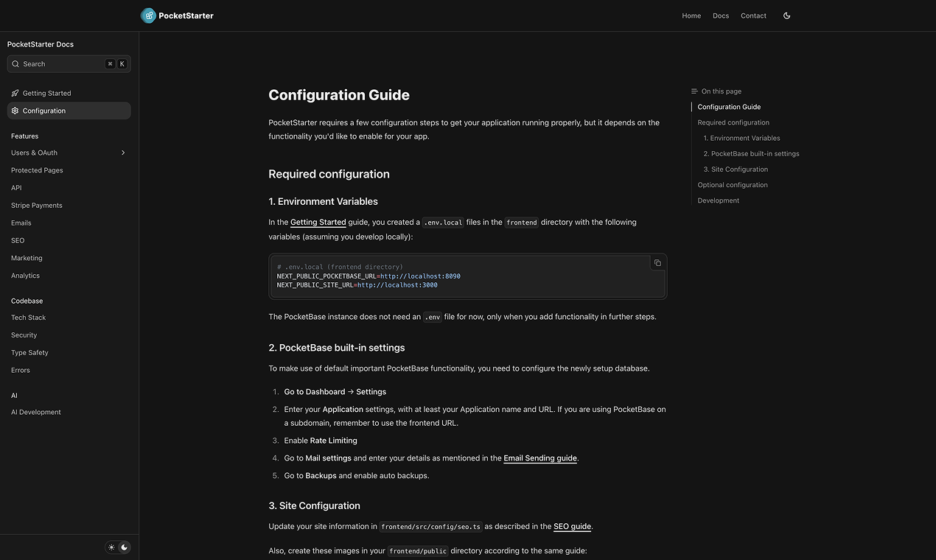Open Getting Started sidebar page
The height and width of the screenshot is (560, 936).
[69, 94]
